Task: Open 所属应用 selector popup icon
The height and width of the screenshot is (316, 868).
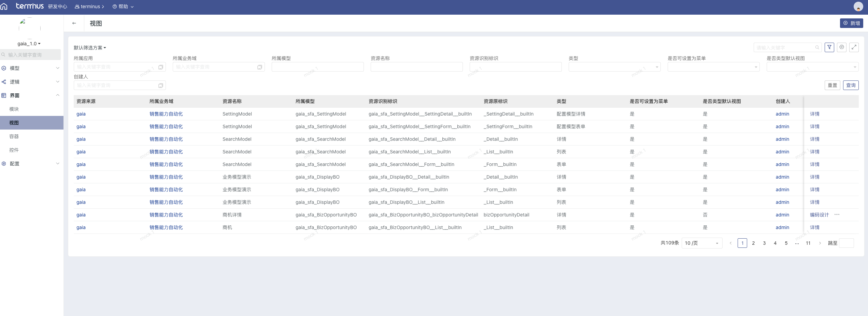Action: (161, 67)
